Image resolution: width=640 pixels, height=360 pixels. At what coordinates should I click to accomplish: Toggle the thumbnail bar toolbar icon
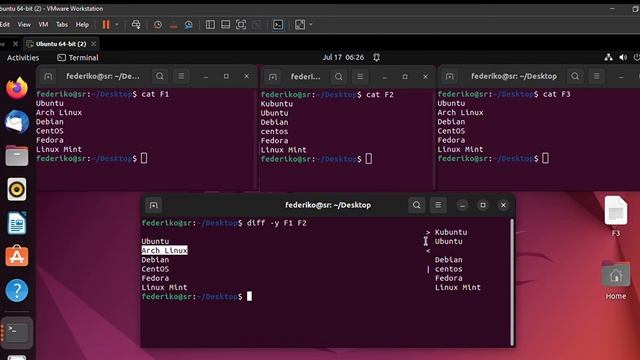pos(225,25)
